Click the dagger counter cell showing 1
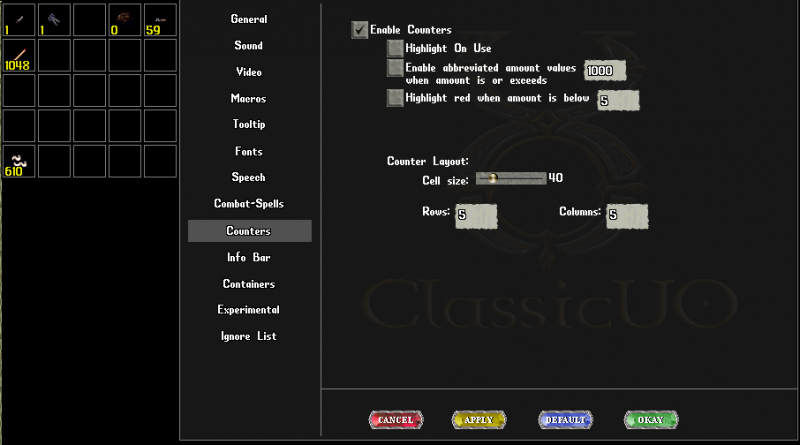The height and width of the screenshot is (445, 800). pyautogui.click(x=19, y=20)
